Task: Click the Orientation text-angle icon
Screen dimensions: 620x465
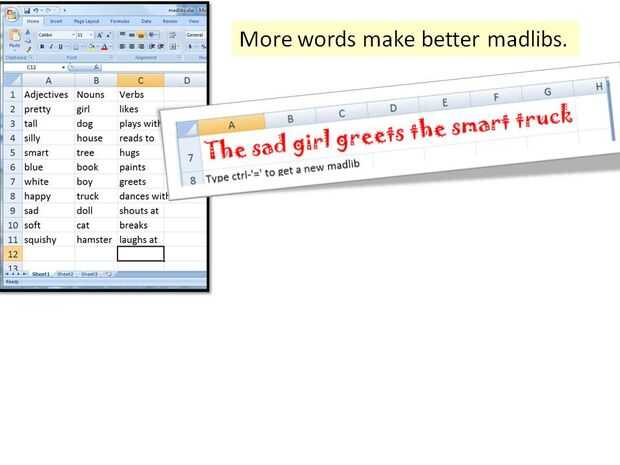Action: (152, 35)
